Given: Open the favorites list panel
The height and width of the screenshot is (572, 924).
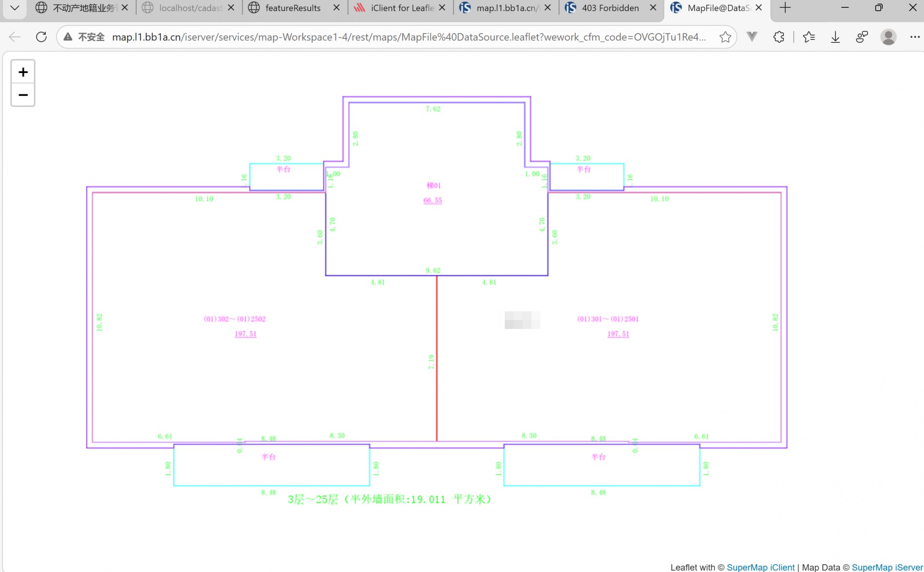Looking at the screenshot, I should tap(809, 37).
